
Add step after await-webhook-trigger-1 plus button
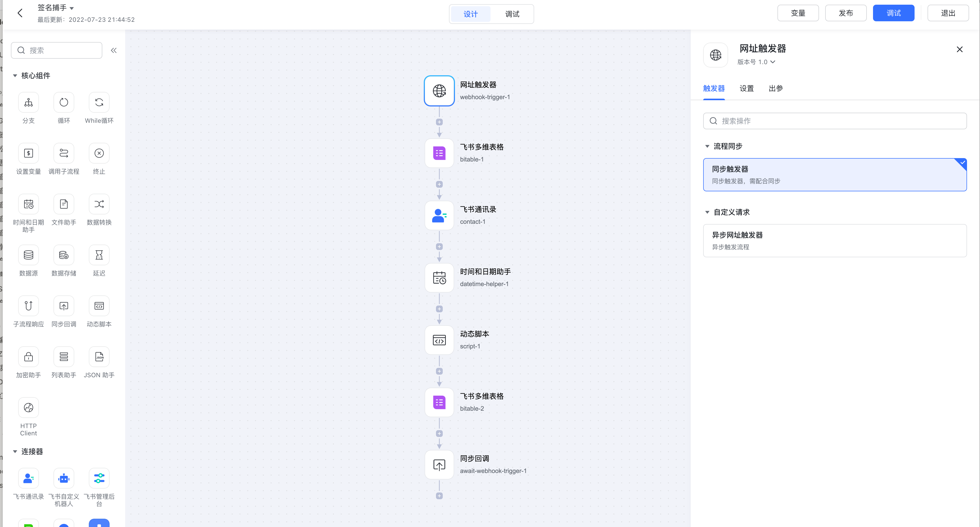(x=439, y=496)
